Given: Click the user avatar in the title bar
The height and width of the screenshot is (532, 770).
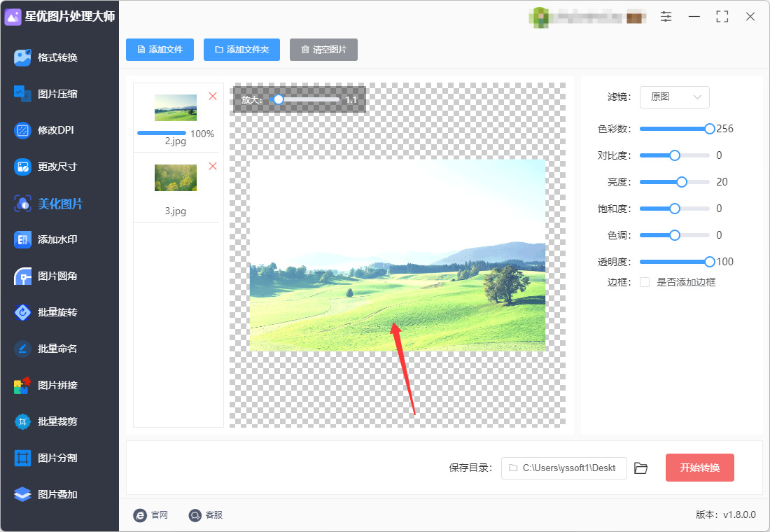Looking at the screenshot, I should pyautogui.click(x=539, y=17).
